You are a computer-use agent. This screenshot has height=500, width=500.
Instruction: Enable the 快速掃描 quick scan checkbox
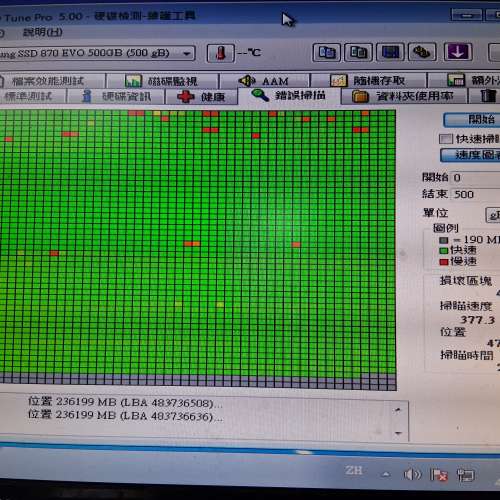coord(446,139)
